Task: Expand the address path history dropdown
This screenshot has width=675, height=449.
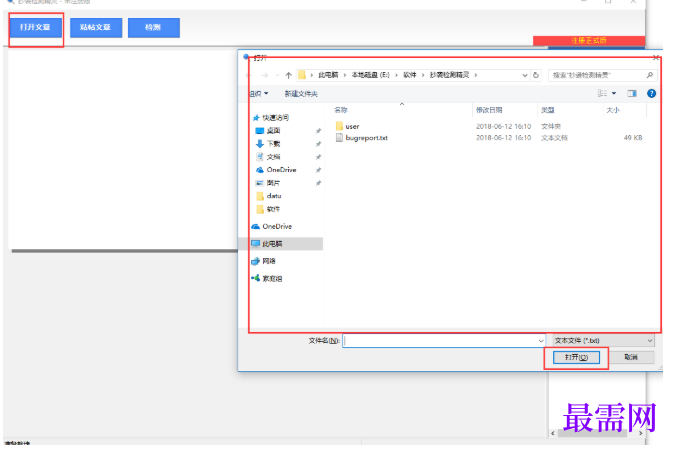Action: point(525,75)
